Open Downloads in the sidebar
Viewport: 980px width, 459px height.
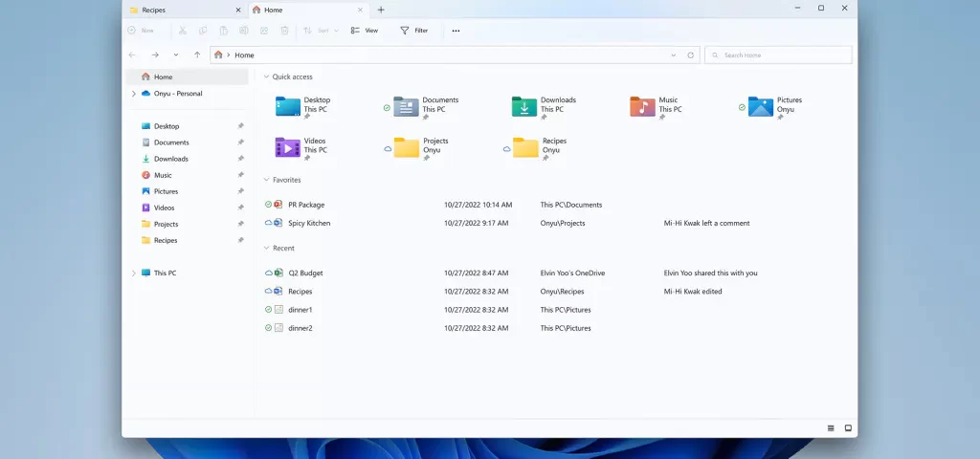pos(170,159)
